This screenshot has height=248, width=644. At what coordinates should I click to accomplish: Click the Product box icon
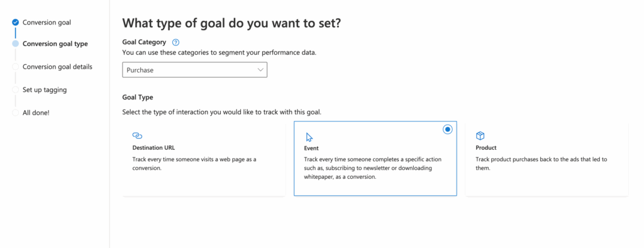tap(480, 136)
